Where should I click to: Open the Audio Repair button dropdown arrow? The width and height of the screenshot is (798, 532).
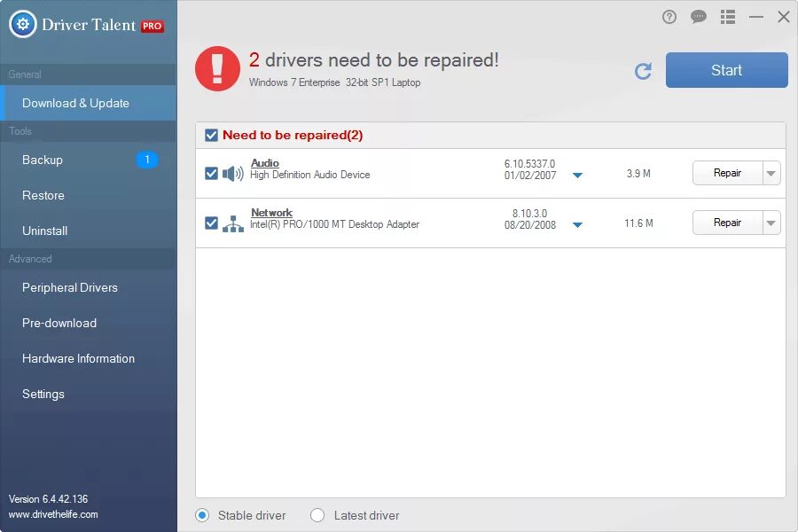(771, 173)
